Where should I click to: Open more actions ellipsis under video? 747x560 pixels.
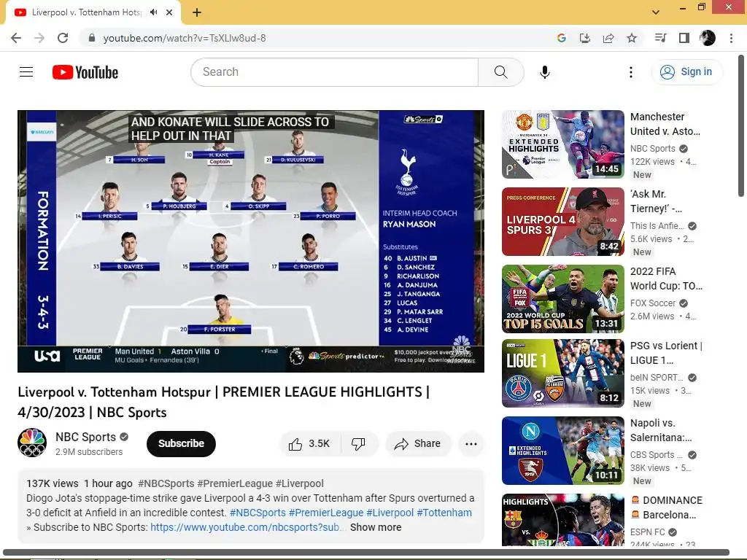(x=471, y=444)
